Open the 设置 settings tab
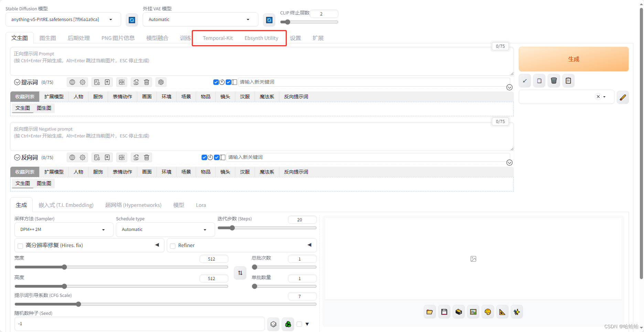This screenshot has width=644, height=332. point(296,38)
